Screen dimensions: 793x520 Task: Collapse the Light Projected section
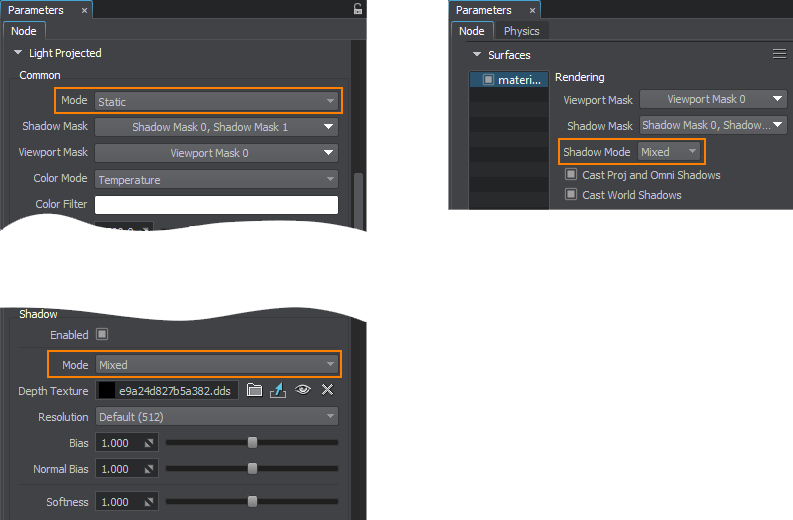tap(18, 52)
